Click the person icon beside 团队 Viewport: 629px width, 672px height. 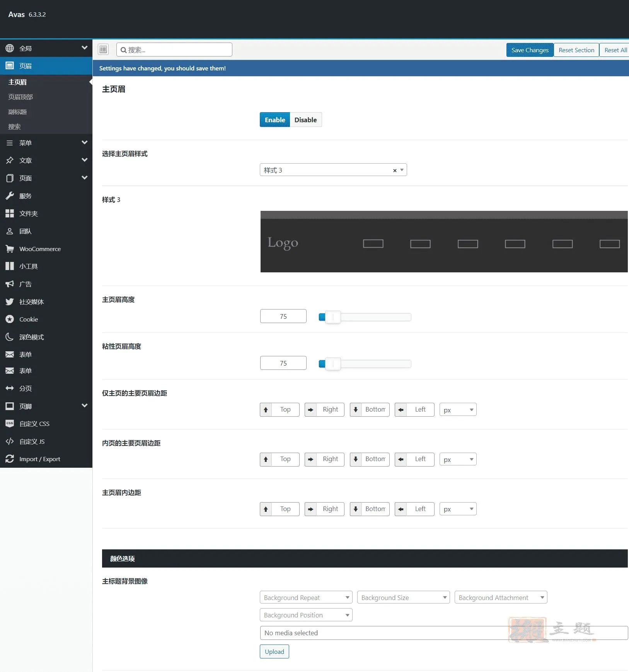(x=10, y=231)
